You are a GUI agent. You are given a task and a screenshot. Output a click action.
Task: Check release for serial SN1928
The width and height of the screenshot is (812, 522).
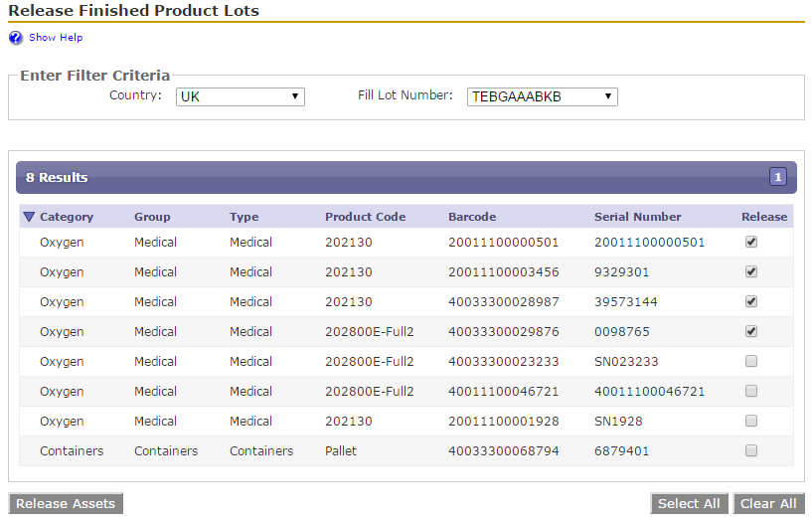tap(751, 421)
